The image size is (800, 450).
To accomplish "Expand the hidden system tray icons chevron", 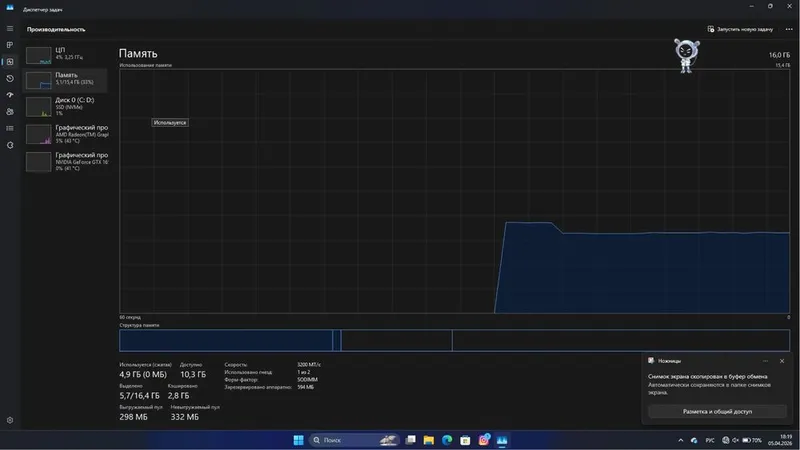I will click(681, 440).
